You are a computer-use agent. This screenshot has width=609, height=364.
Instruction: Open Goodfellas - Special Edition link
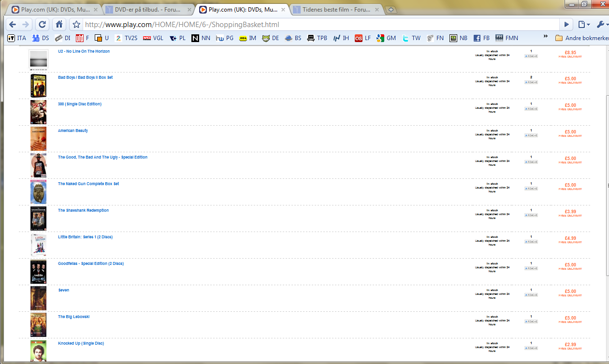(91, 263)
